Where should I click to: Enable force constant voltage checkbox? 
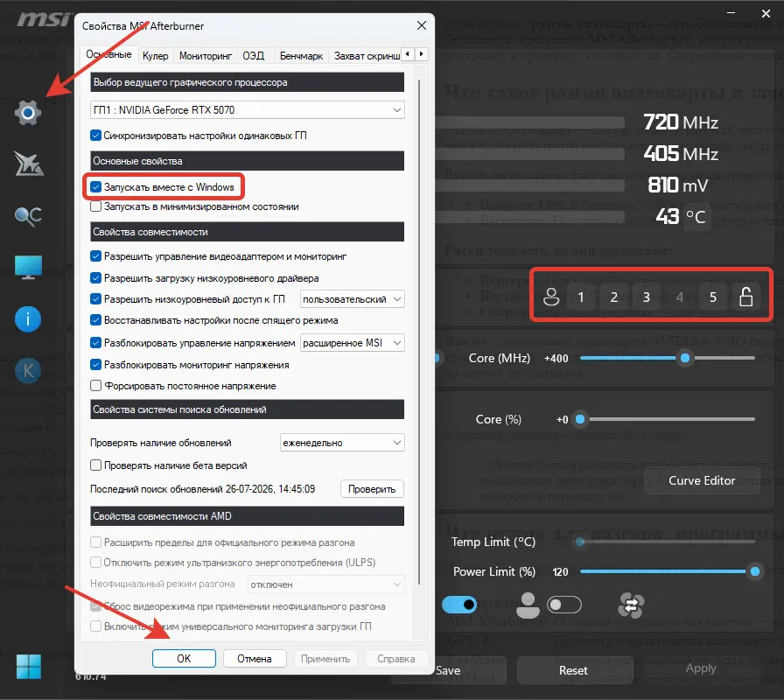(95, 386)
